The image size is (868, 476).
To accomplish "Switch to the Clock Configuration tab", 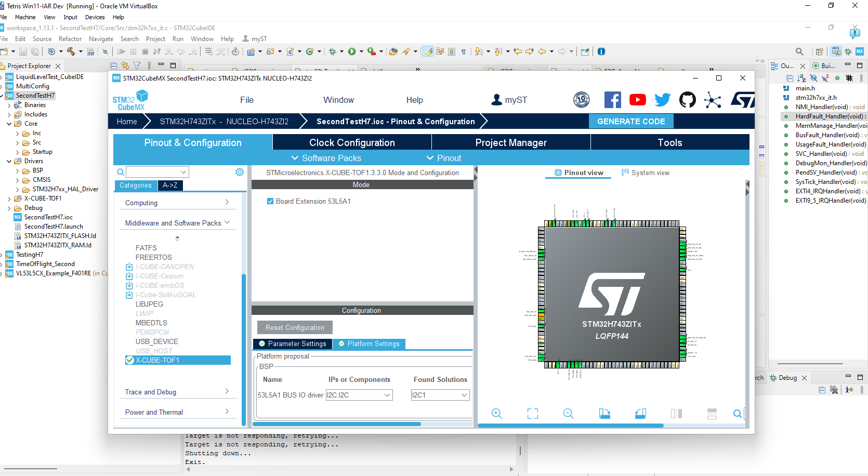I will click(351, 142).
